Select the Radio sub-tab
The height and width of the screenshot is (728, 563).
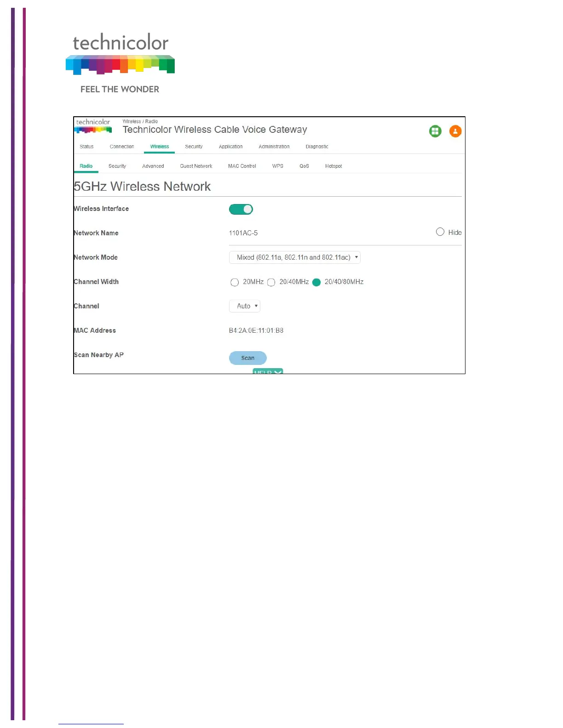pos(86,166)
